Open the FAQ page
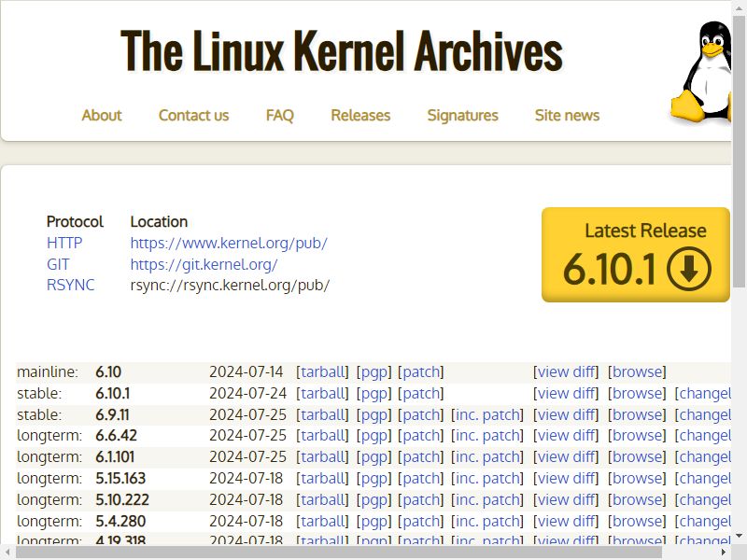The image size is (747, 560). [279, 115]
